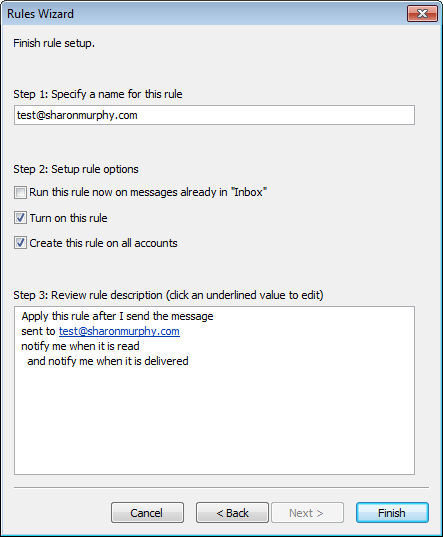Click the Rules Wizard title bar

pyautogui.click(x=205, y=14)
